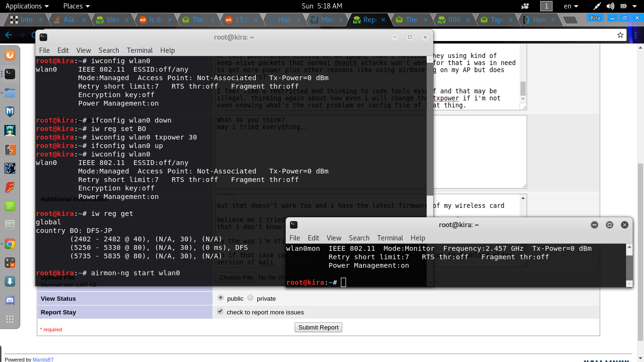
Task: Click the Discord icon in the dock
Action: point(10,300)
